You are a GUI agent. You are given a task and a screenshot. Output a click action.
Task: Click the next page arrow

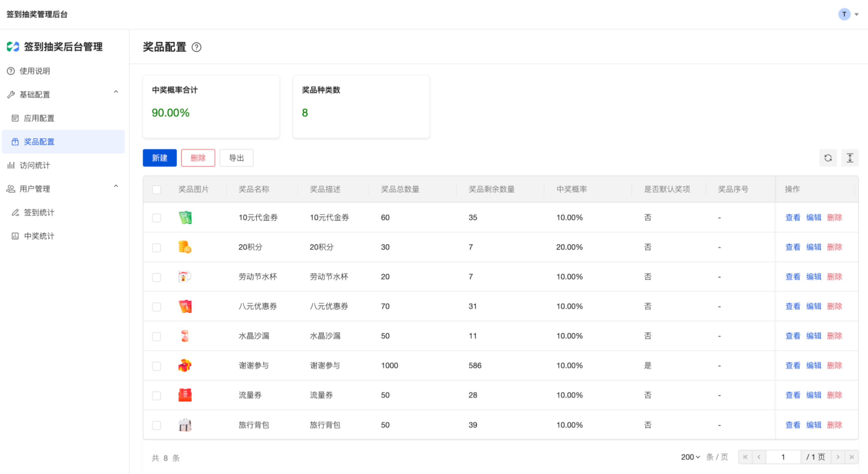838,457
